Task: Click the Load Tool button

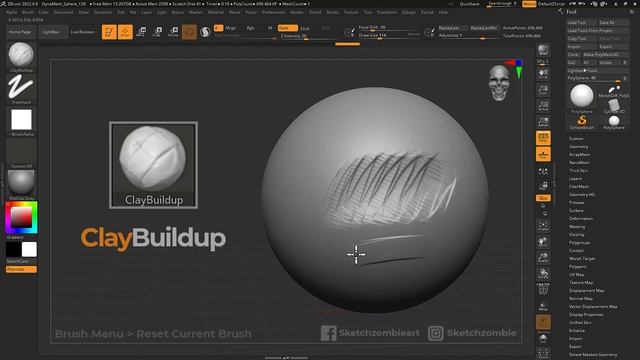Action: 582,22
